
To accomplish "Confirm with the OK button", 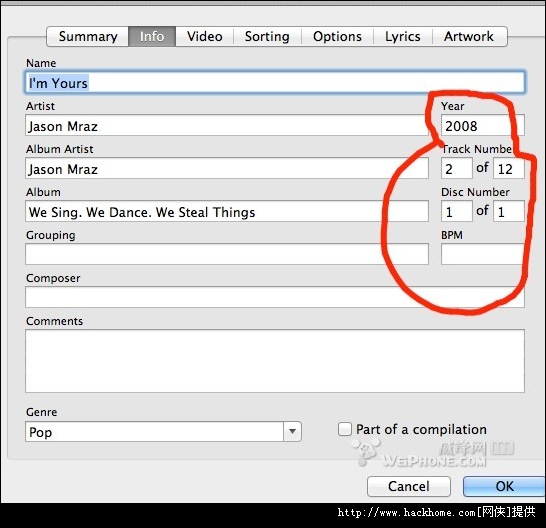I will [505, 486].
